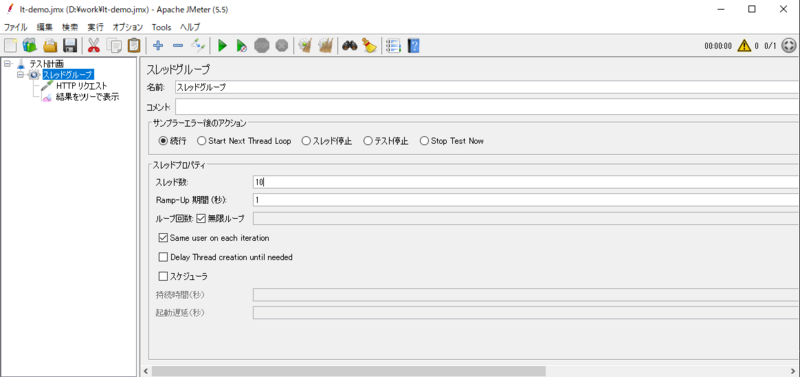Save the test plan with floppy icon
800x377 pixels.
pos(70,46)
